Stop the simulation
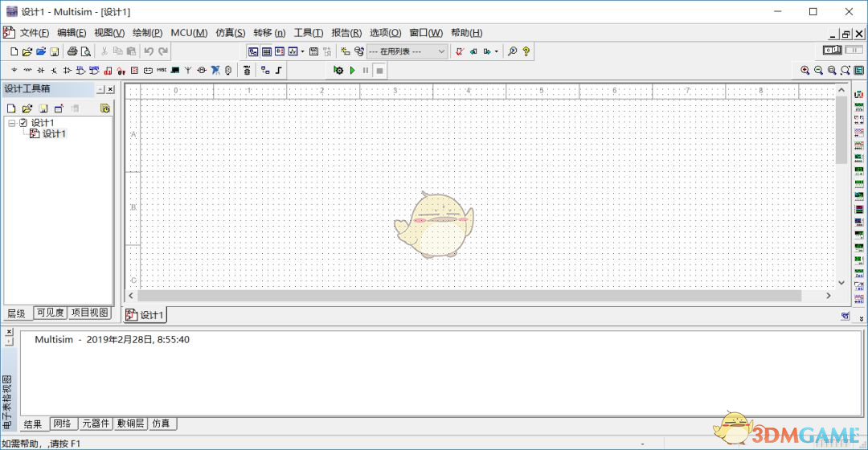Screen dimensions: 868x450 click(379, 70)
